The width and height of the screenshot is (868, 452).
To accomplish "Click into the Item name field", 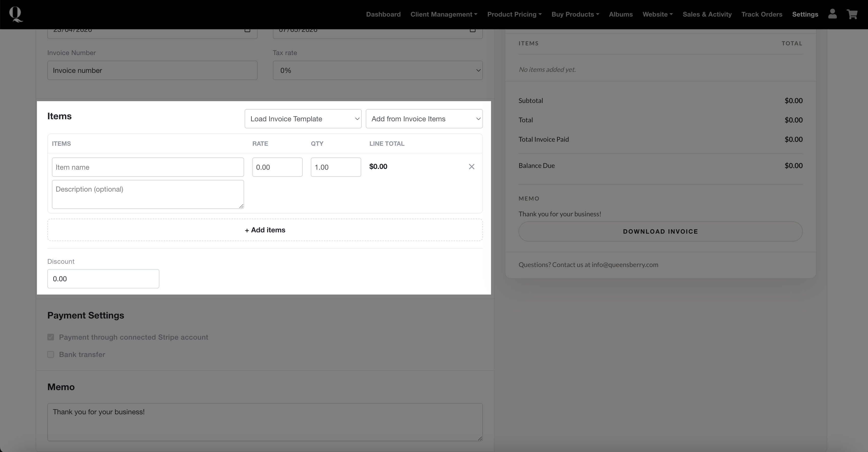I will tap(148, 167).
